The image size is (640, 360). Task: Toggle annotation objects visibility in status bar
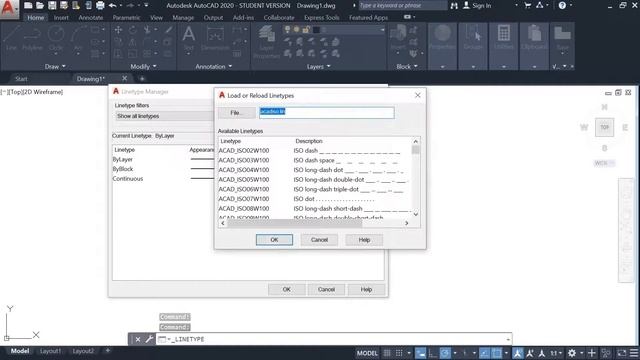click(x=518, y=353)
